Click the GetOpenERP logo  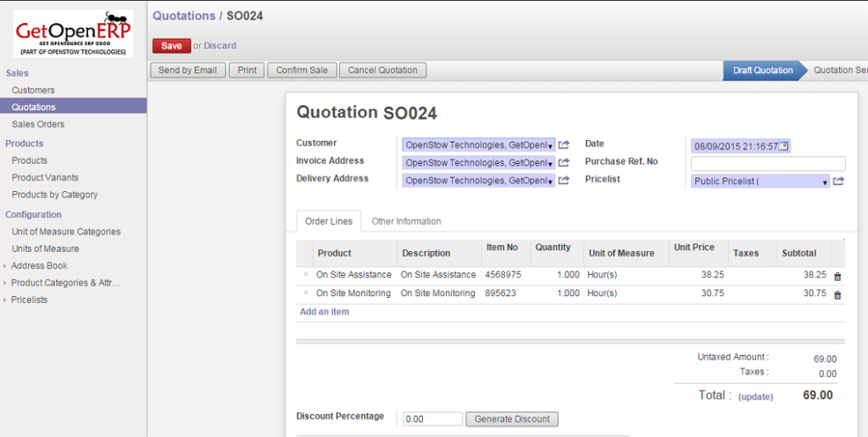pyautogui.click(x=74, y=33)
